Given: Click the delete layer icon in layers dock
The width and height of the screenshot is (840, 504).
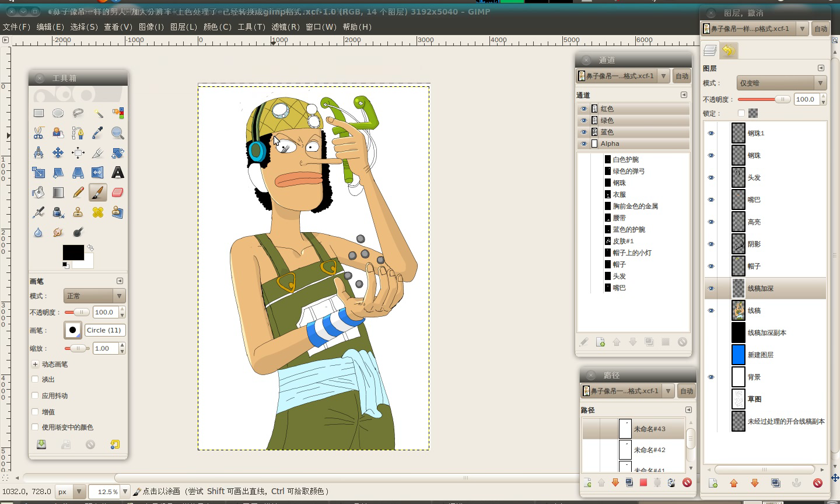Looking at the screenshot, I should coord(817,483).
